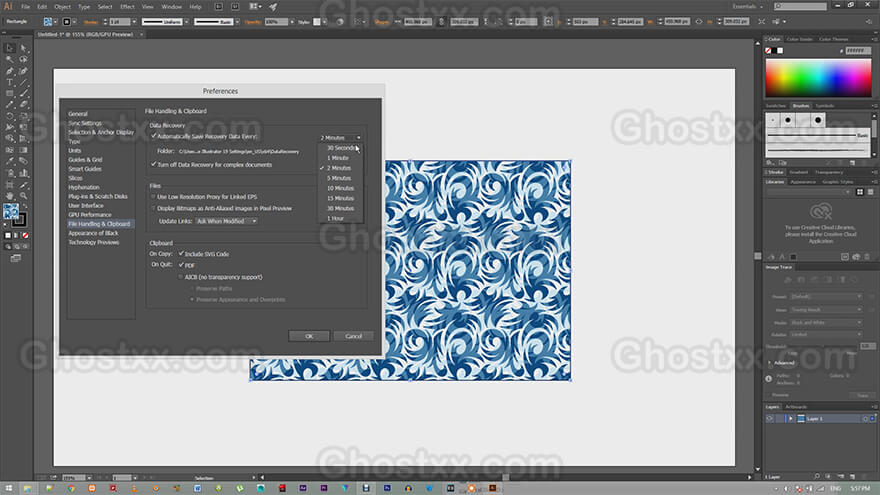
Task: Click the hex color value field
Action: coord(858,51)
